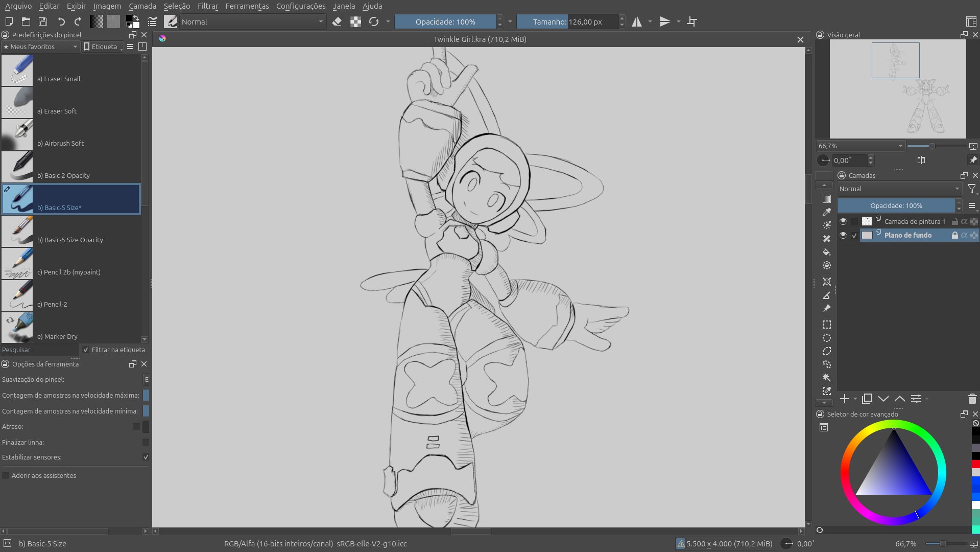Move layer up in the stack

[900, 399]
